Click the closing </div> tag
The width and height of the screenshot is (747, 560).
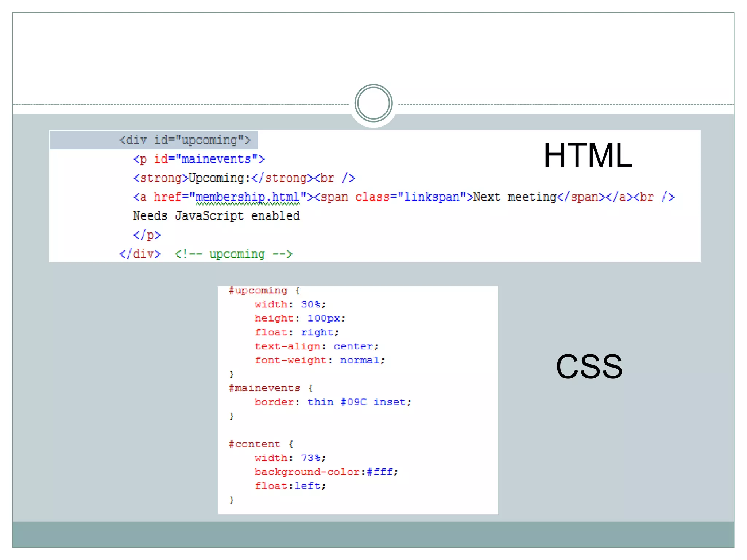(x=140, y=254)
